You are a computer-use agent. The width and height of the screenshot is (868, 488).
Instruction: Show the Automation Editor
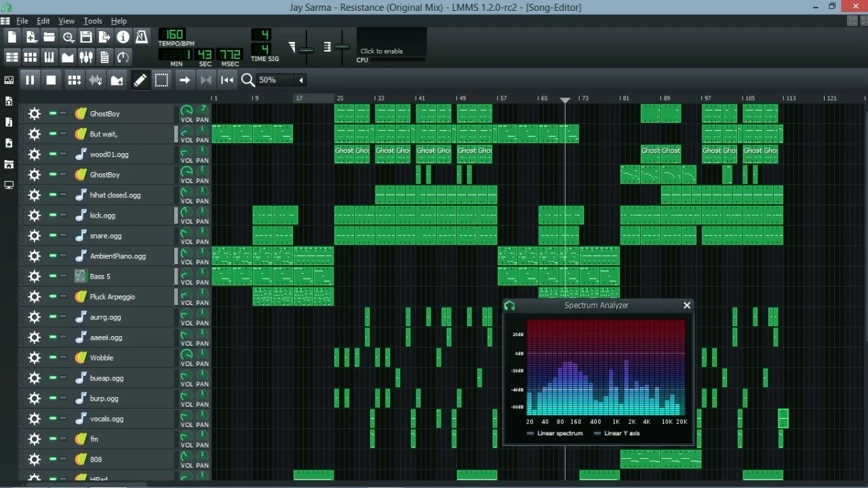point(68,57)
